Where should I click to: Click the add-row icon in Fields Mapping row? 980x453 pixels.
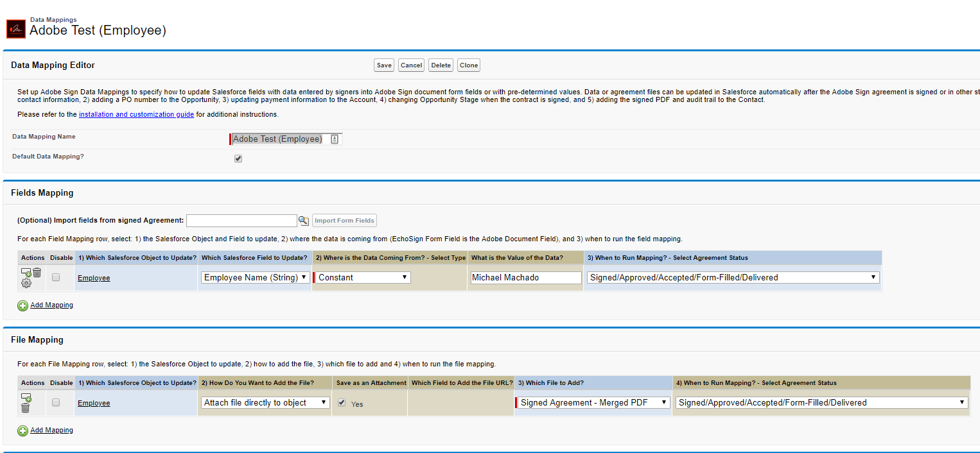click(26, 273)
